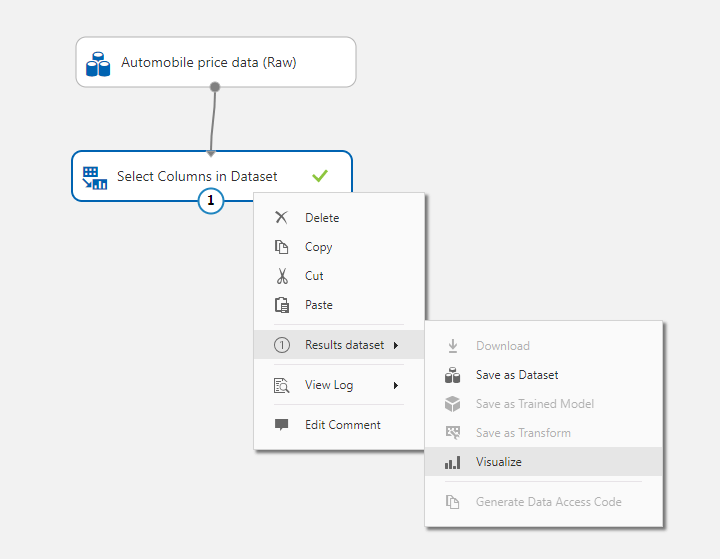Click the Save as Dataset cylinders icon
Screen dimensions: 720x559
(x=452, y=375)
